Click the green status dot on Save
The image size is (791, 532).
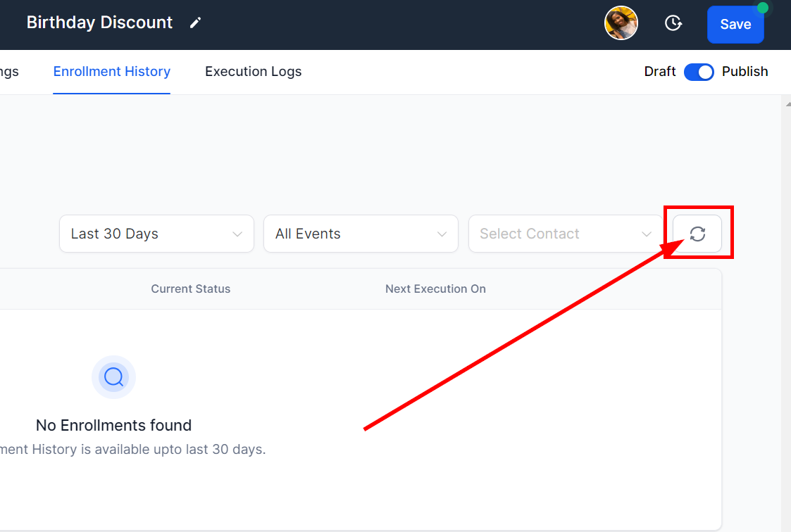(762, 8)
